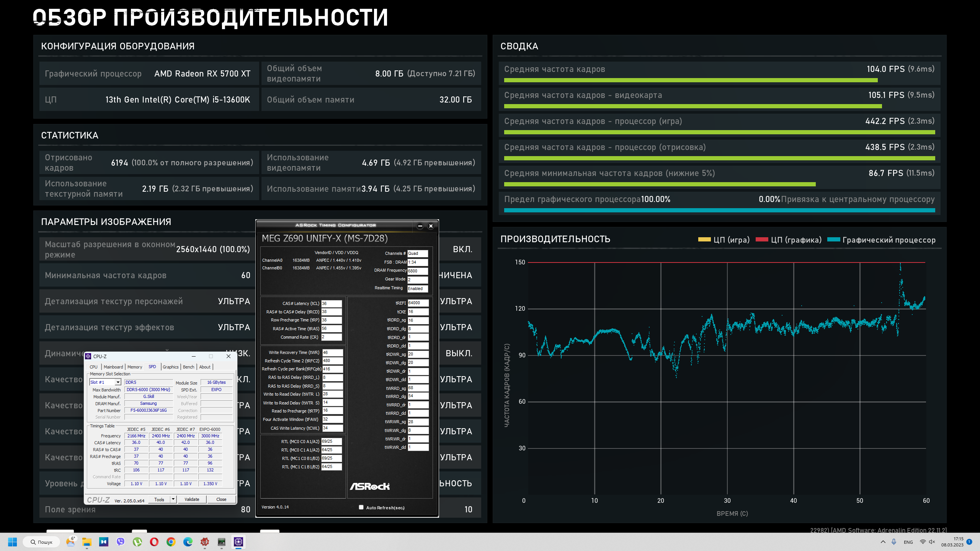Switch to the Mainboard tab in CPU-Z

coord(113,367)
